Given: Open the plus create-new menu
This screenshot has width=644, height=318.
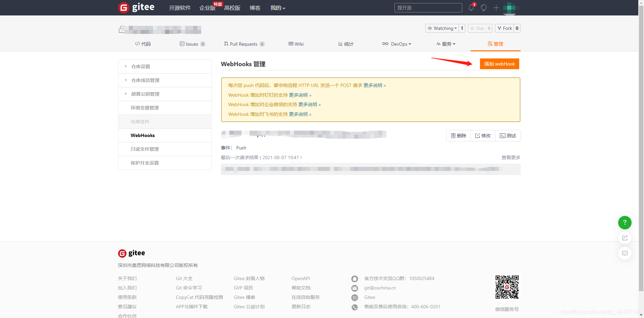Looking at the screenshot, I should coord(496,8).
